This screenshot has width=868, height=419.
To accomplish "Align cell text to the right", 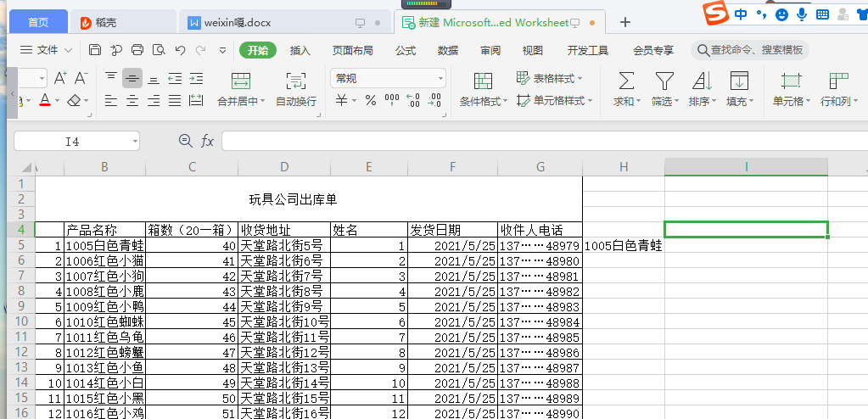I will pyautogui.click(x=154, y=101).
